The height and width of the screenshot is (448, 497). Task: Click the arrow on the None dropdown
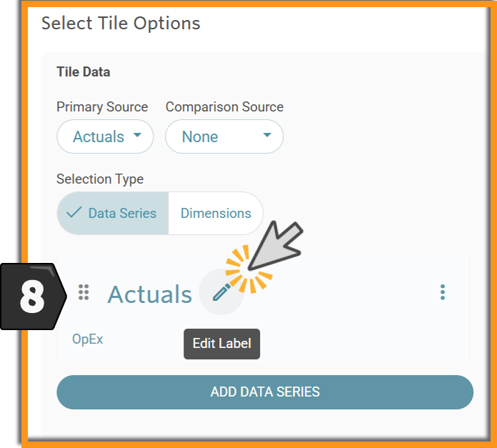267,135
